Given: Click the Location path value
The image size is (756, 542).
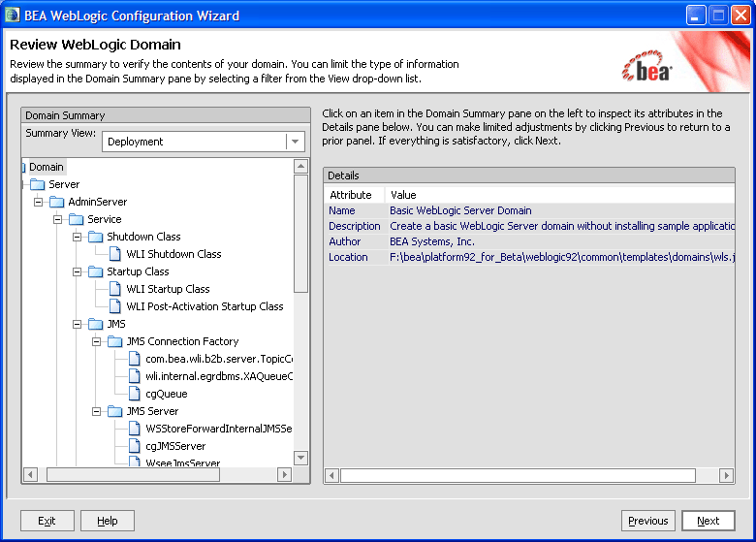Looking at the screenshot, I should click(562, 257).
